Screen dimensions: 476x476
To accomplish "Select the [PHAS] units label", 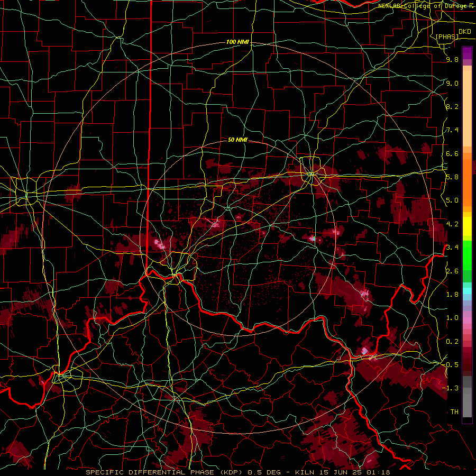I will [x=447, y=36].
